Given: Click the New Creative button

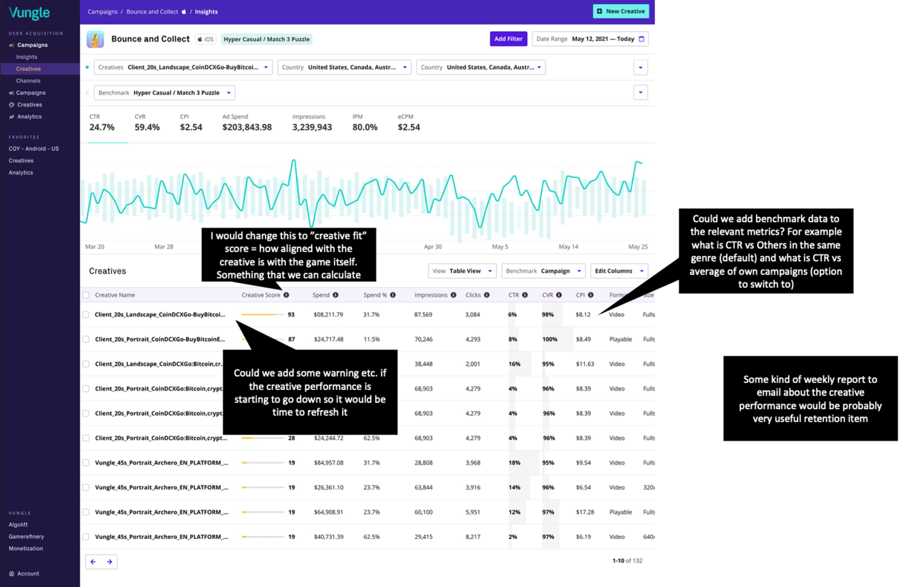Looking at the screenshot, I should (621, 12).
